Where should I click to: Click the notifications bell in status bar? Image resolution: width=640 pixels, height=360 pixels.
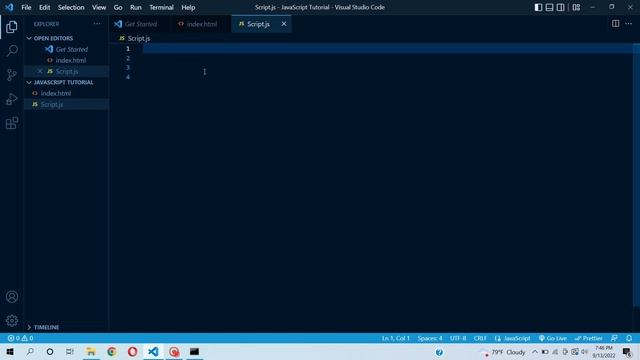(629, 338)
